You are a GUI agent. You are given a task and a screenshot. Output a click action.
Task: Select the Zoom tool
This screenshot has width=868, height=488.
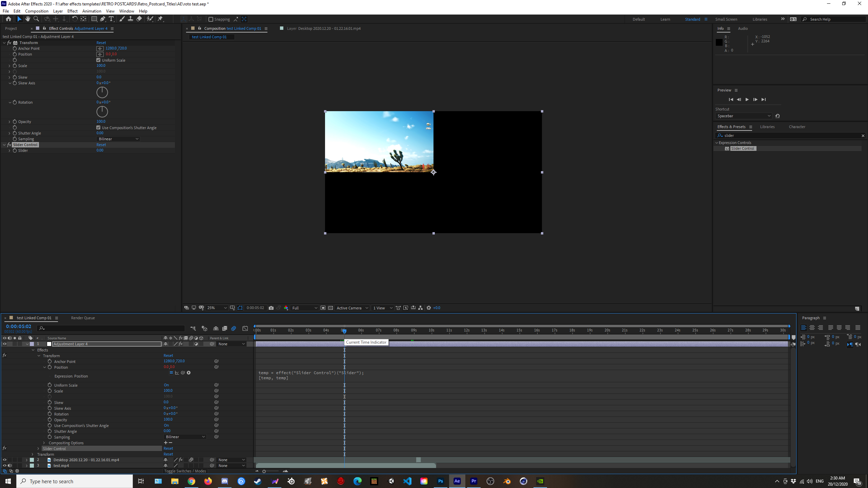[36, 19]
